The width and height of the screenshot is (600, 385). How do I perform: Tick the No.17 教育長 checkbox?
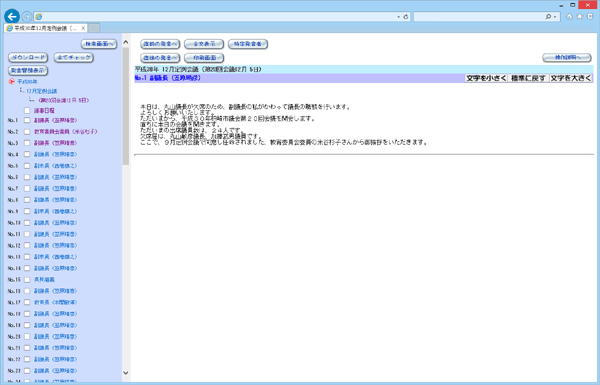pos(27,302)
